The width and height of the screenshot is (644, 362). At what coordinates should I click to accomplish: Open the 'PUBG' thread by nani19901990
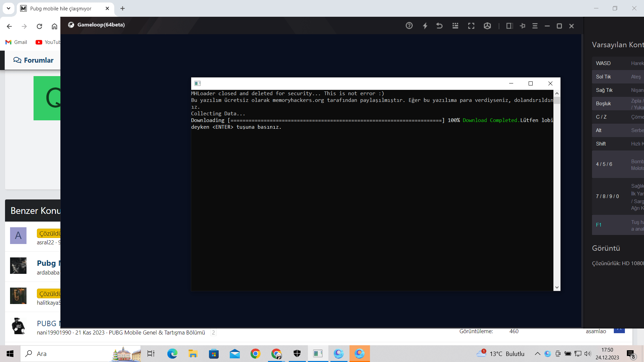[x=48, y=323]
